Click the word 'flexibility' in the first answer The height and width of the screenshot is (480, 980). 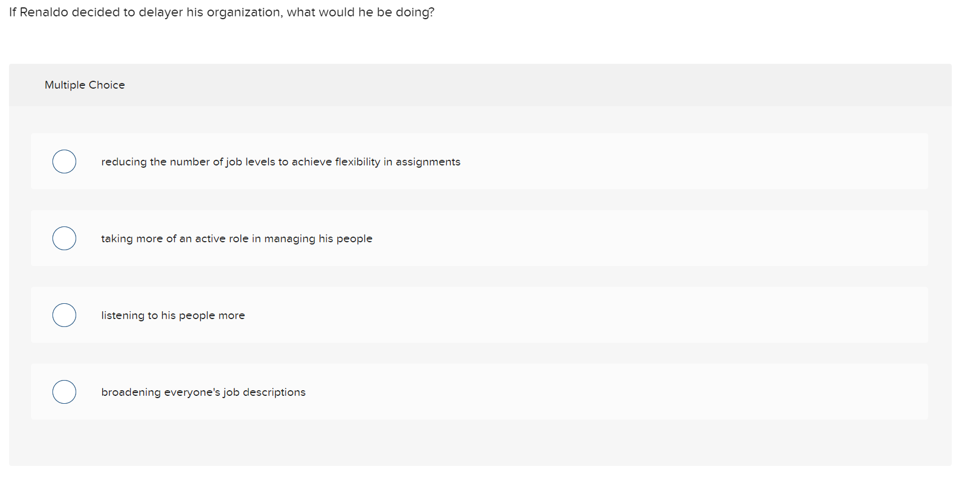tap(357, 162)
